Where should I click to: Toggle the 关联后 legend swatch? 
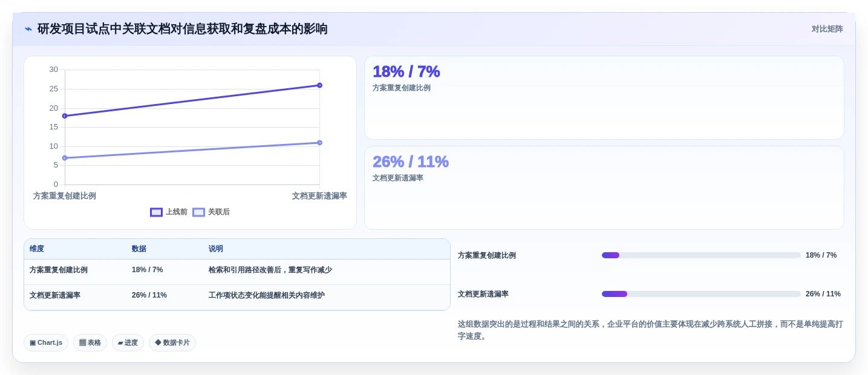coord(198,212)
